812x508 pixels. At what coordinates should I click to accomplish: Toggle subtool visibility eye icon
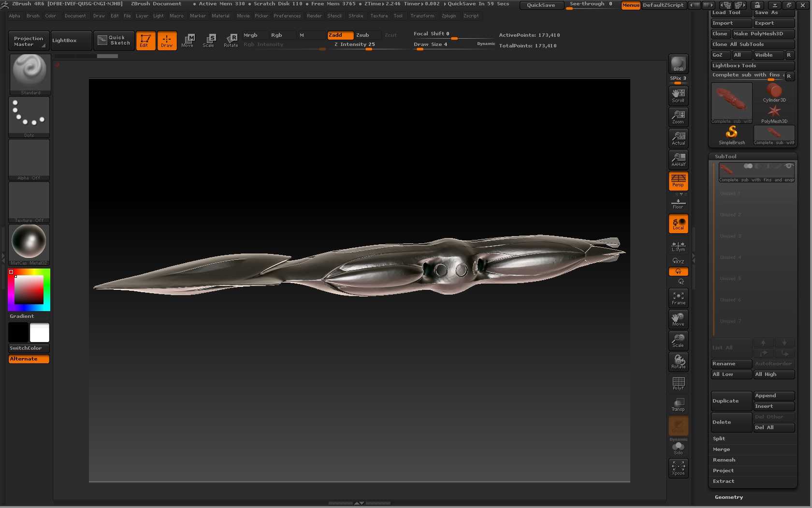click(789, 166)
